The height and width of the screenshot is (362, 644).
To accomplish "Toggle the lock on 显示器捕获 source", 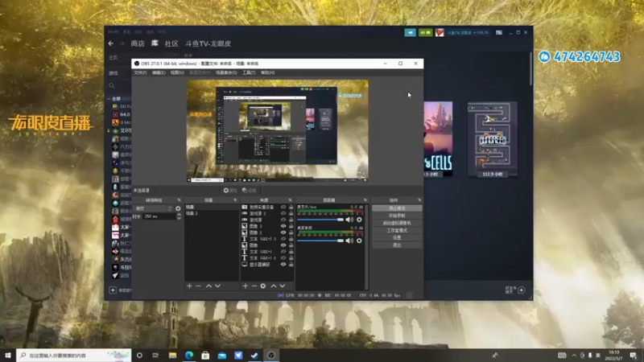I will coord(291,265).
